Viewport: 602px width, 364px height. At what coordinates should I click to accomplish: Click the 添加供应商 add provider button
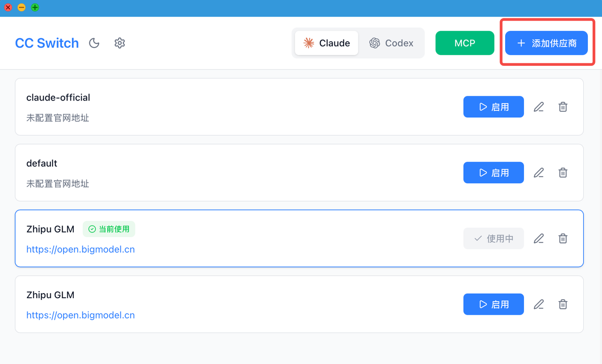tap(546, 43)
